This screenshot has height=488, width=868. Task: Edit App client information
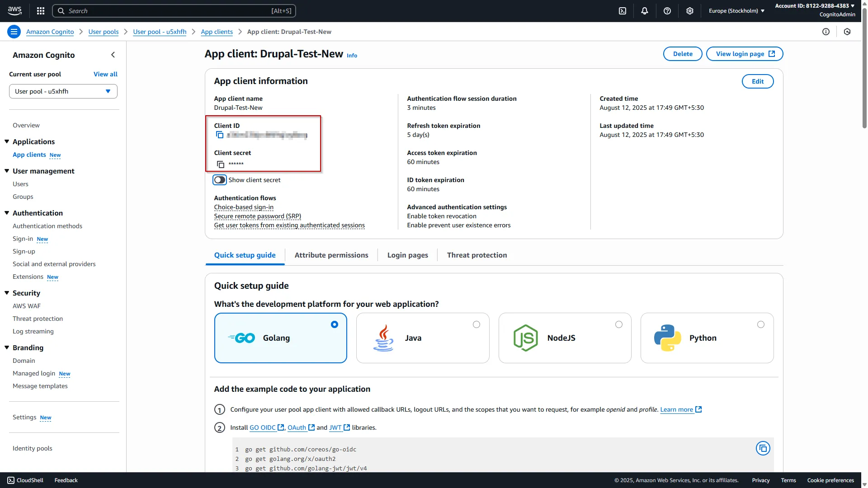point(758,81)
